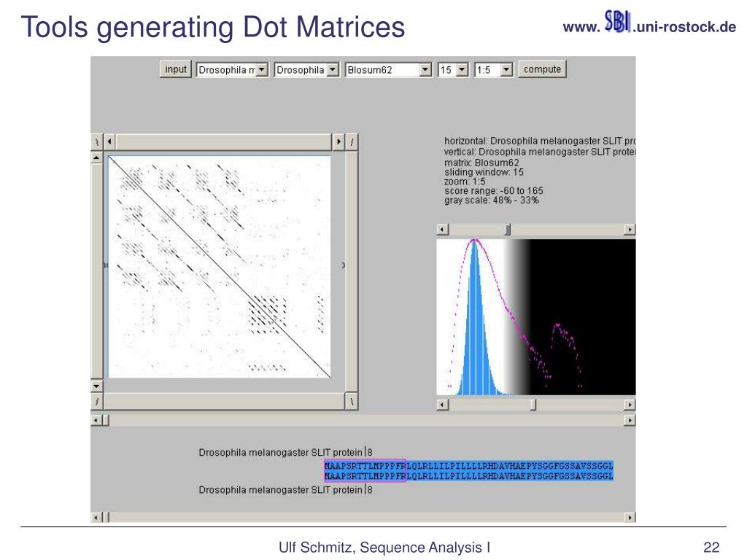Click left arrow of bottom horizontal scrollbar

[x=96, y=517]
